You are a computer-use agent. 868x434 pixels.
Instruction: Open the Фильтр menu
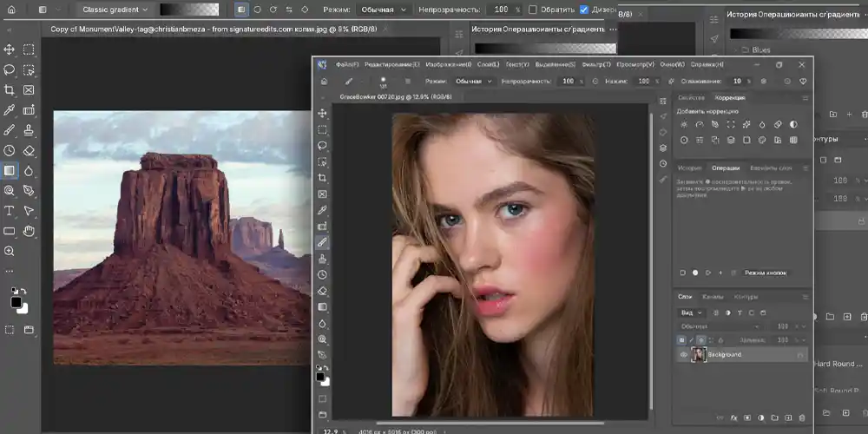596,65
